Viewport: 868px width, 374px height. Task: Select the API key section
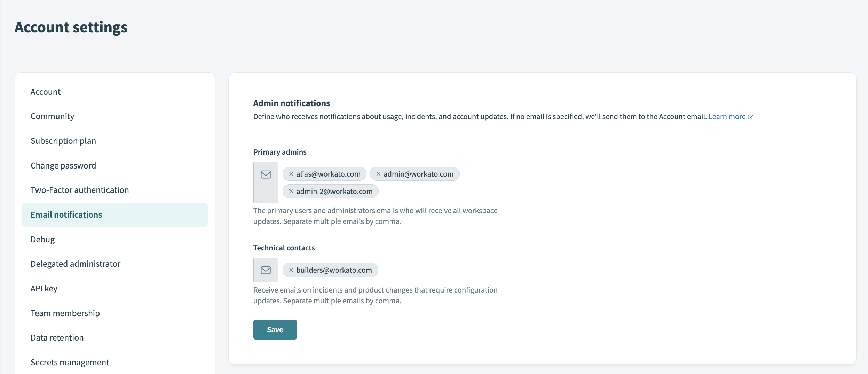pyautogui.click(x=44, y=288)
